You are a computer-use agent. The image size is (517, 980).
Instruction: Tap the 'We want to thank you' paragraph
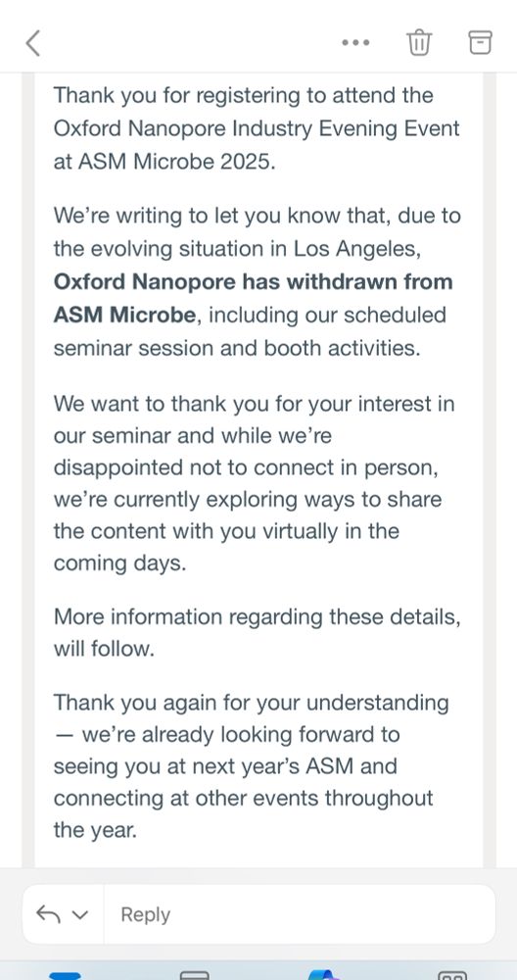255,483
